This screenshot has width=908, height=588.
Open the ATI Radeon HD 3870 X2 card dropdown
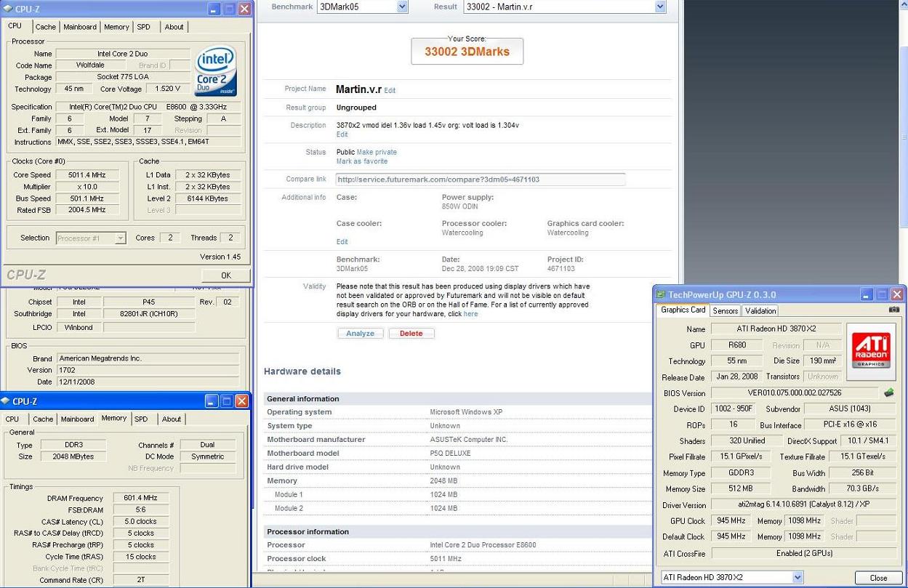(x=797, y=577)
